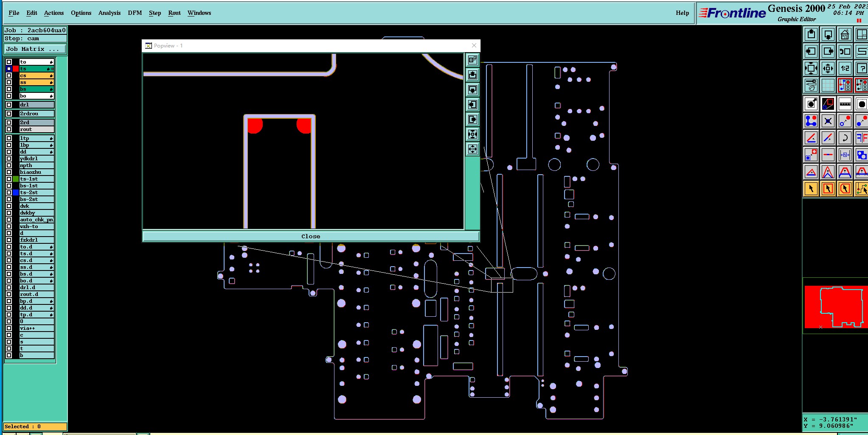Click the Popview top window-link icon
The width and height of the screenshot is (868, 435).
tap(472, 60)
